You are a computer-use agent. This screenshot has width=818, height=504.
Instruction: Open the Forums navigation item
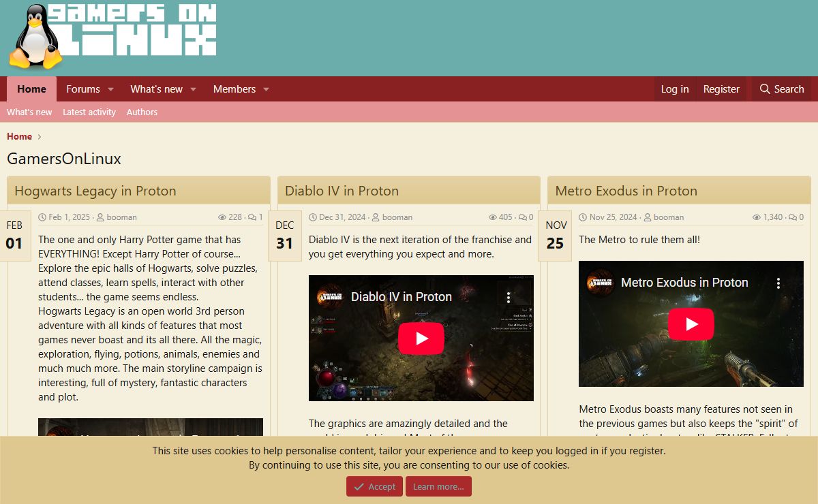click(x=83, y=89)
